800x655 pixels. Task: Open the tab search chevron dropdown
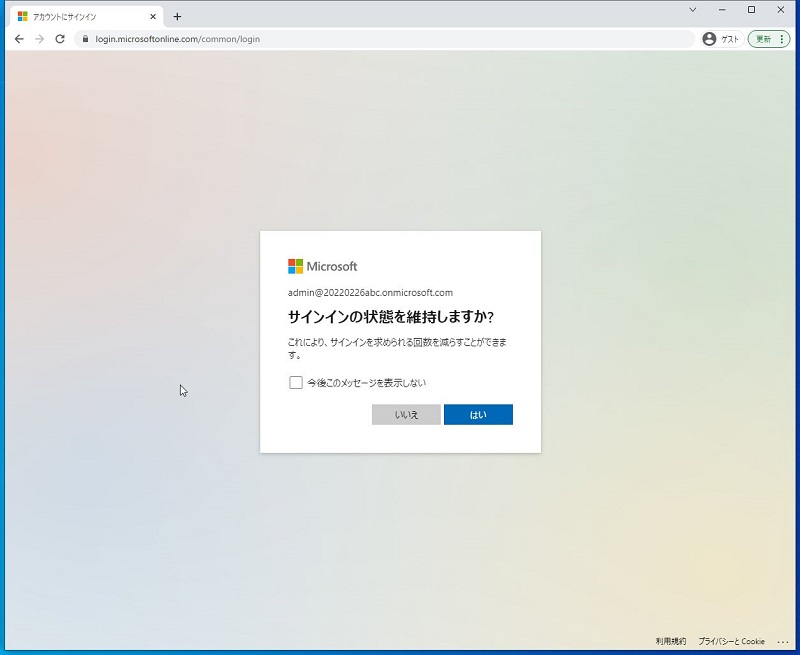click(692, 10)
